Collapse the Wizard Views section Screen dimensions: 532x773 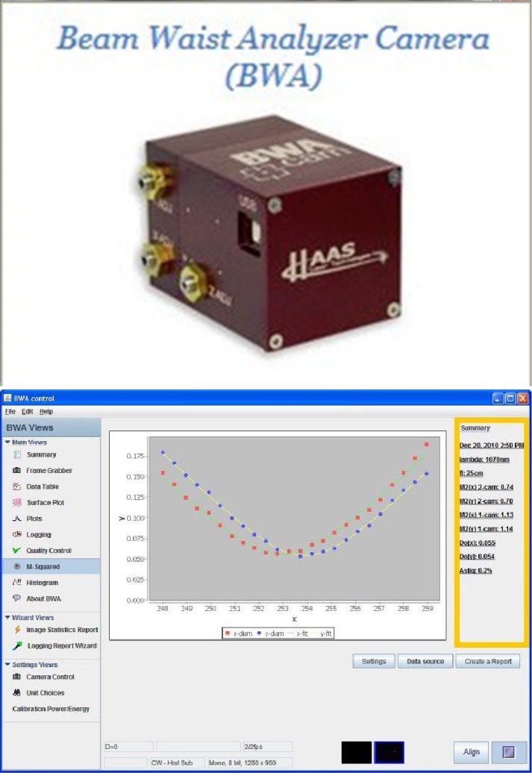point(7,618)
